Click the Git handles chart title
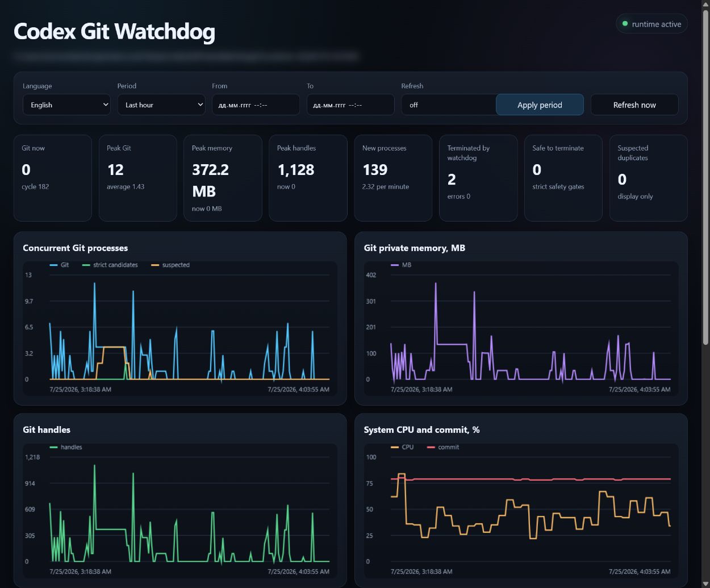The height and width of the screenshot is (588, 710). click(47, 429)
